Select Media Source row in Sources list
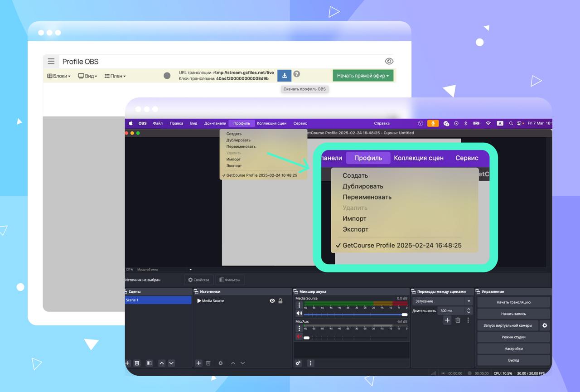The height and width of the screenshot is (392, 580). pos(242,301)
